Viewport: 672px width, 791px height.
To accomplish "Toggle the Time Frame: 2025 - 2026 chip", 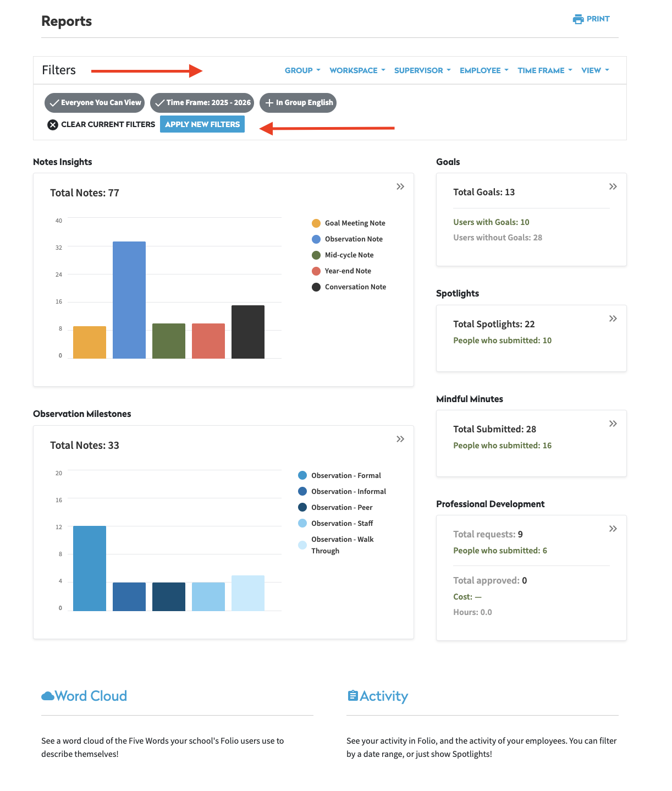I will point(202,103).
